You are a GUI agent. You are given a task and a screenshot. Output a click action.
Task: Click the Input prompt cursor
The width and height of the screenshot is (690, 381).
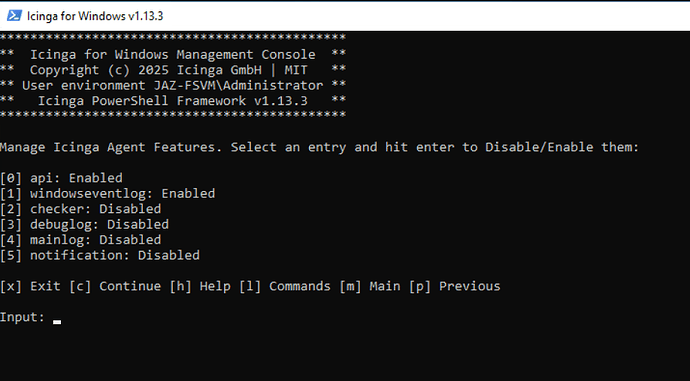tap(57, 322)
